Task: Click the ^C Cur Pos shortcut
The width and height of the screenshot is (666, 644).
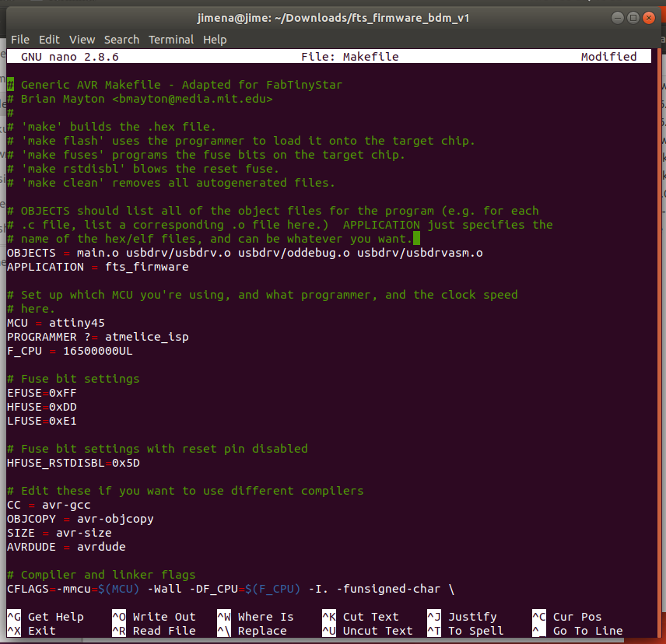Action: [566, 617]
